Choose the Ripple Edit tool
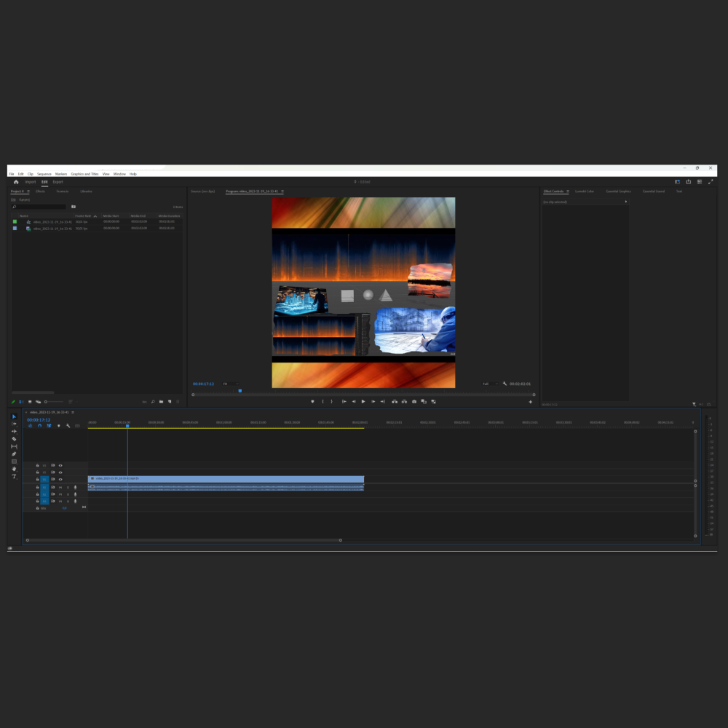 pos(14,431)
